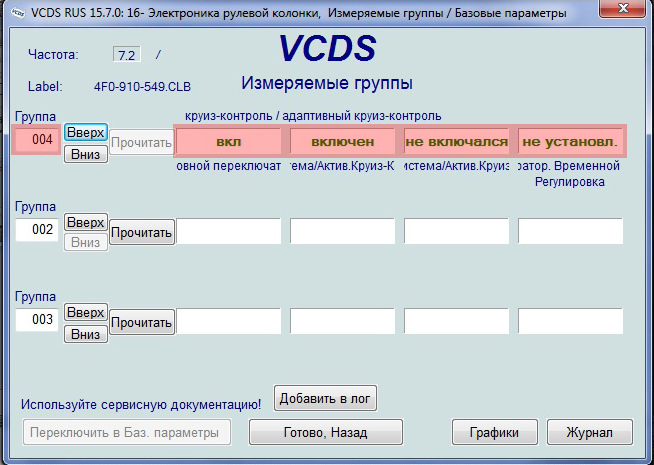The width and height of the screenshot is (654, 465).
Task: Click the 'Временной Регулировка' field caption
Action: coord(570,174)
